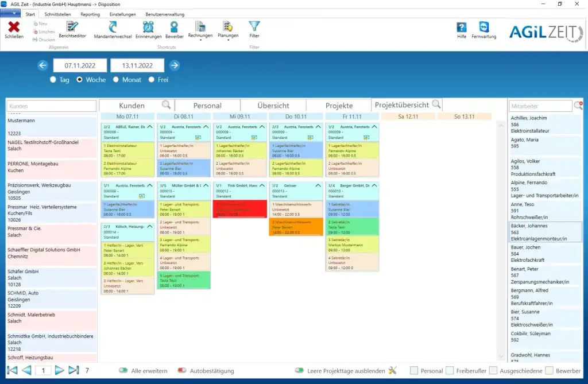Click the small icon in Di 08.11 Austria card
Screen dimensions: 588x384
coord(198,138)
